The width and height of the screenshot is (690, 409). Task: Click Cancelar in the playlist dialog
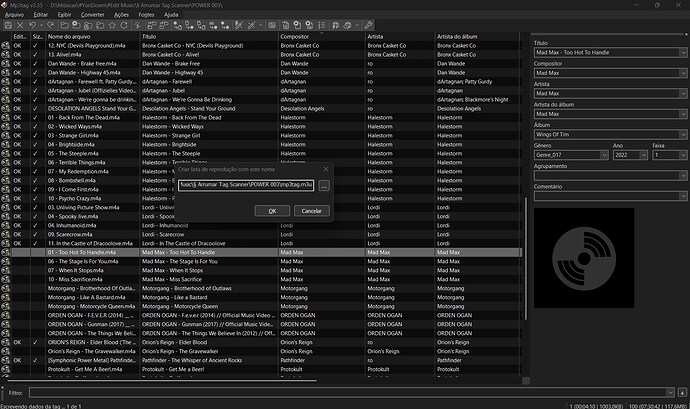click(x=312, y=211)
